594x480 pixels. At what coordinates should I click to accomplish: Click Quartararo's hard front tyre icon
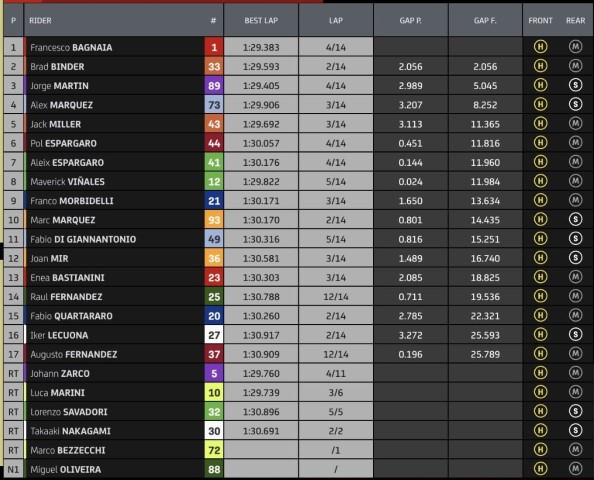(x=540, y=315)
